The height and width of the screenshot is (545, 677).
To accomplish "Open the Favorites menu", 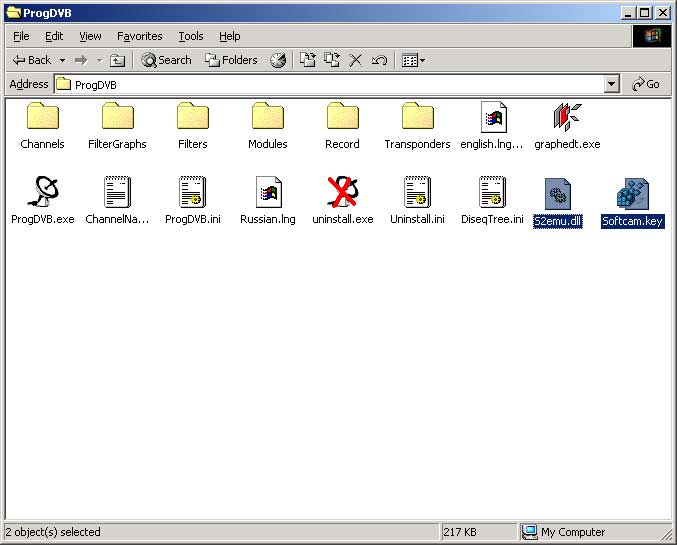I will tap(139, 36).
